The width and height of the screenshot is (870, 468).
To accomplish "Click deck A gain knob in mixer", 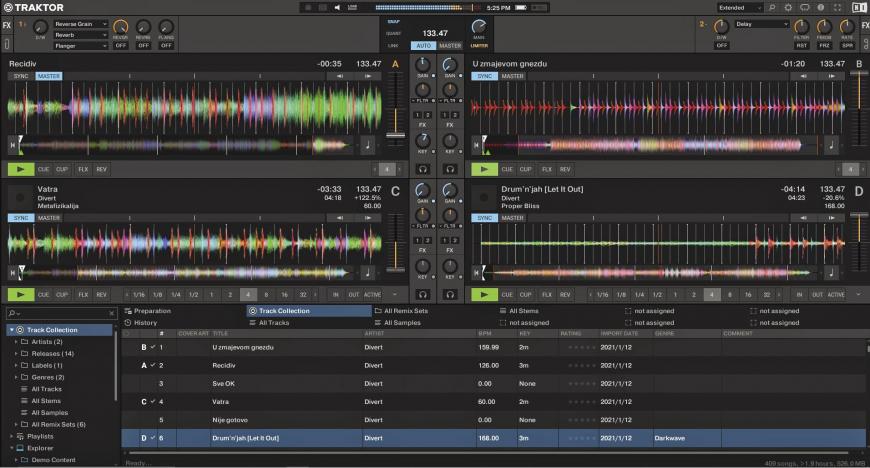I will 423,65.
